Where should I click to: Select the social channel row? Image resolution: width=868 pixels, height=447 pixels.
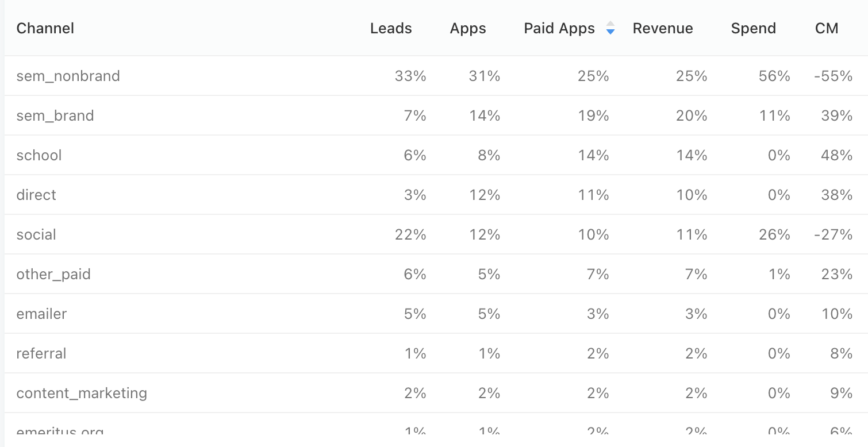tap(436, 234)
